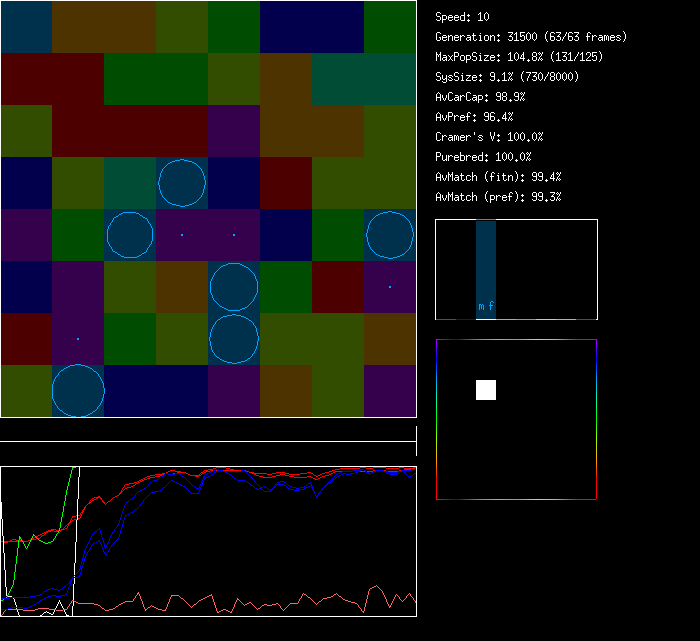The width and height of the screenshot is (700, 641).
Task: Click the lower of the two stacked circles
Action: coord(234,339)
